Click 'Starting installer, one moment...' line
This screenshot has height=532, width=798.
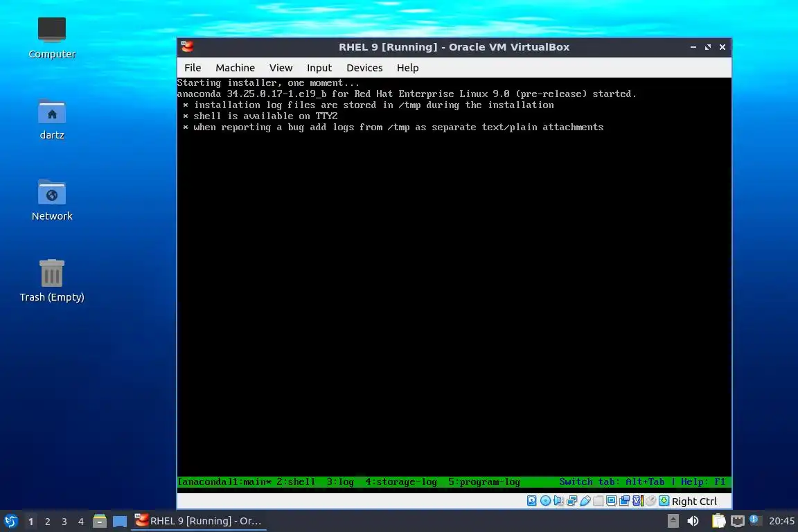tap(268, 82)
